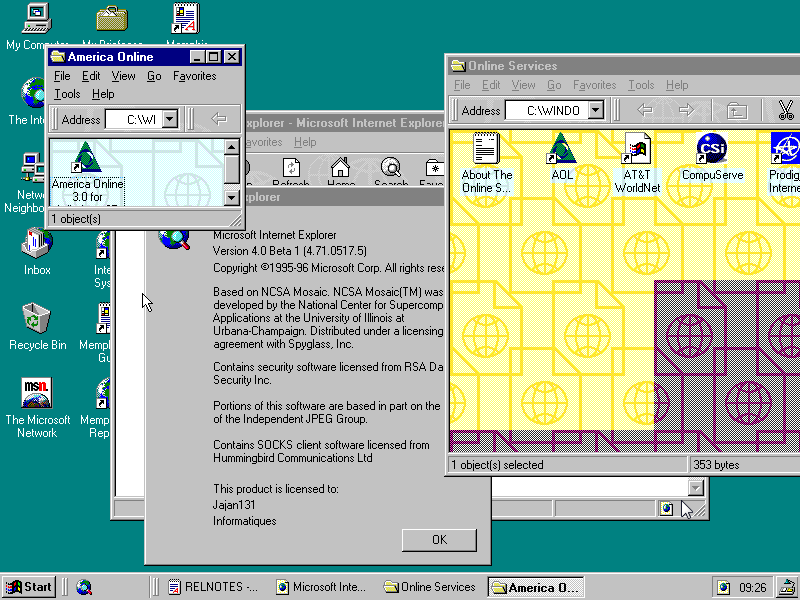Click Back arrow in America Online window
Viewport: 800px width, 600px height.
(x=219, y=119)
